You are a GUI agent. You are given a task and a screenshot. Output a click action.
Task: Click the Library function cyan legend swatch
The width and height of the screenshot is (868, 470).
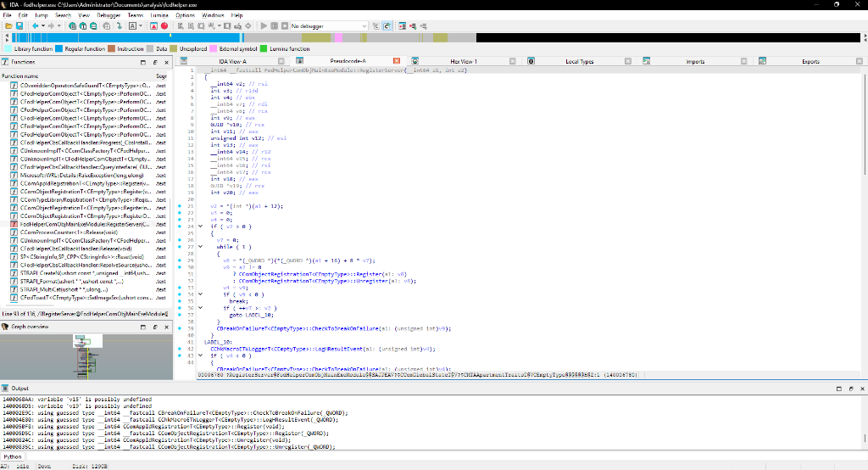[x=8, y=48]
